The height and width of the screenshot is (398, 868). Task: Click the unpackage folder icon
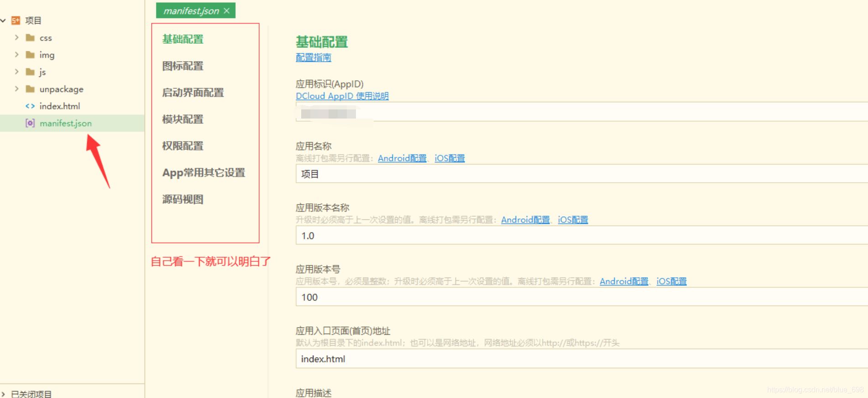pyautogui.click(x=30, y=89)
